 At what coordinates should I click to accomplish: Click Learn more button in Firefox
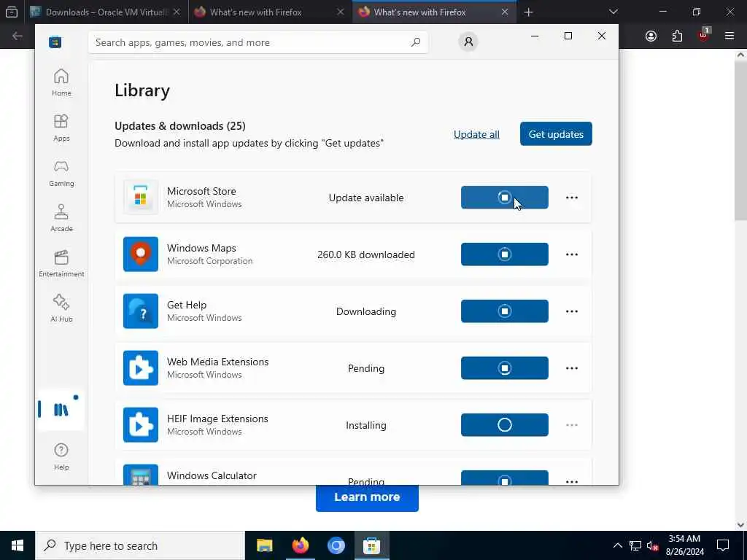pos(367,497)
